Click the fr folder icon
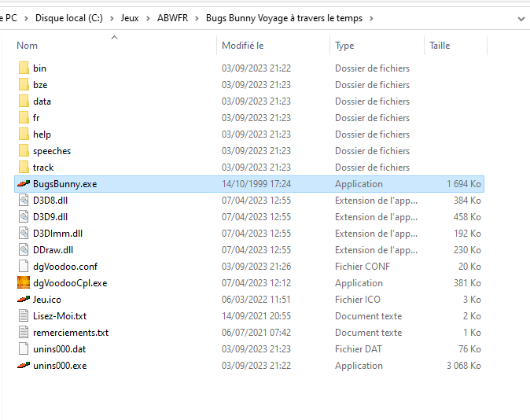530x420 pixels. click(24, 118)
